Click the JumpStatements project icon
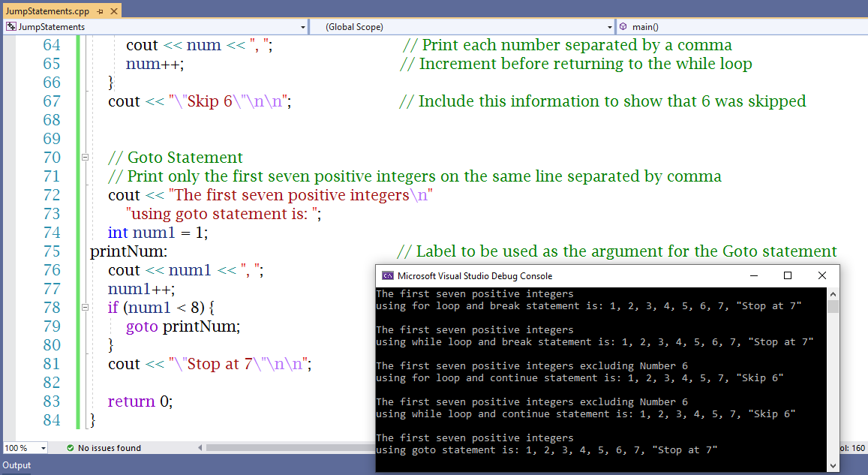868x475 pixels. [x=11, y=26]
